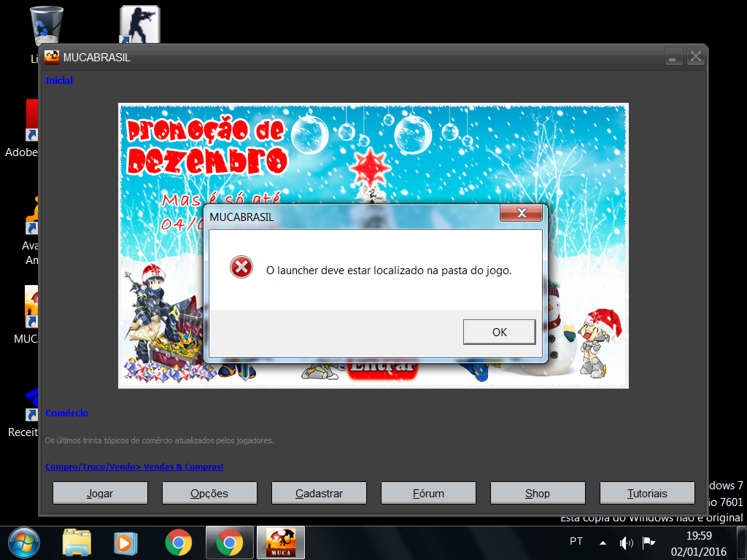747x560 pixels.
Task: Close the MUCABRASIL error dialog
Action: pos(521,213)
